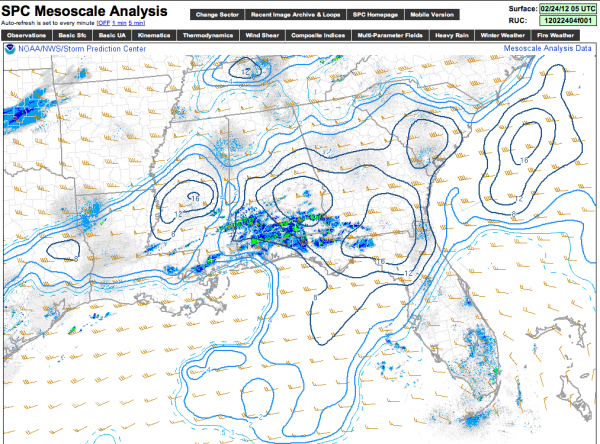Image resolution: width=600 pixels, height=444 pixels.
Task: Open the Fire Weather menu
Action: pos(555,36)
